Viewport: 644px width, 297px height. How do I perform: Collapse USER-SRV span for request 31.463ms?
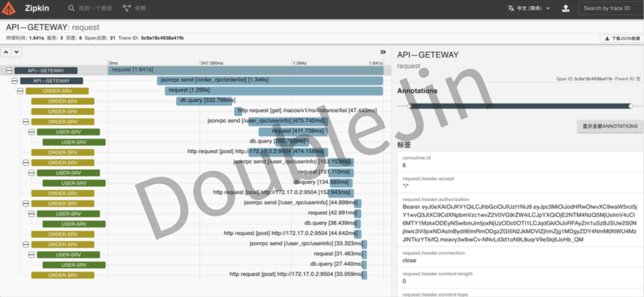click(31, 255)
